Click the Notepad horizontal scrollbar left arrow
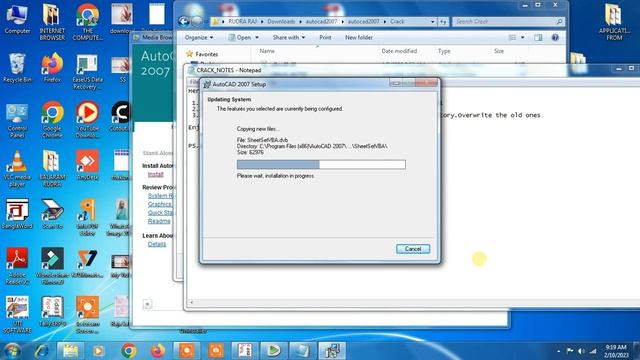This screenshot has width=640, height=360. pyautogui.click(x=191, y=302)
